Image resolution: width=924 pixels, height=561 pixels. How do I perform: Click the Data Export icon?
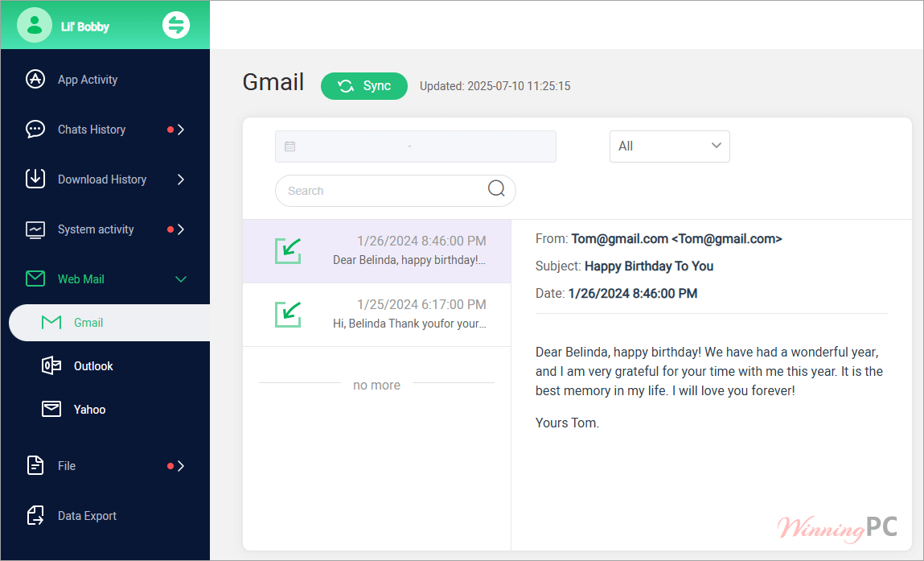pos(35,515)
